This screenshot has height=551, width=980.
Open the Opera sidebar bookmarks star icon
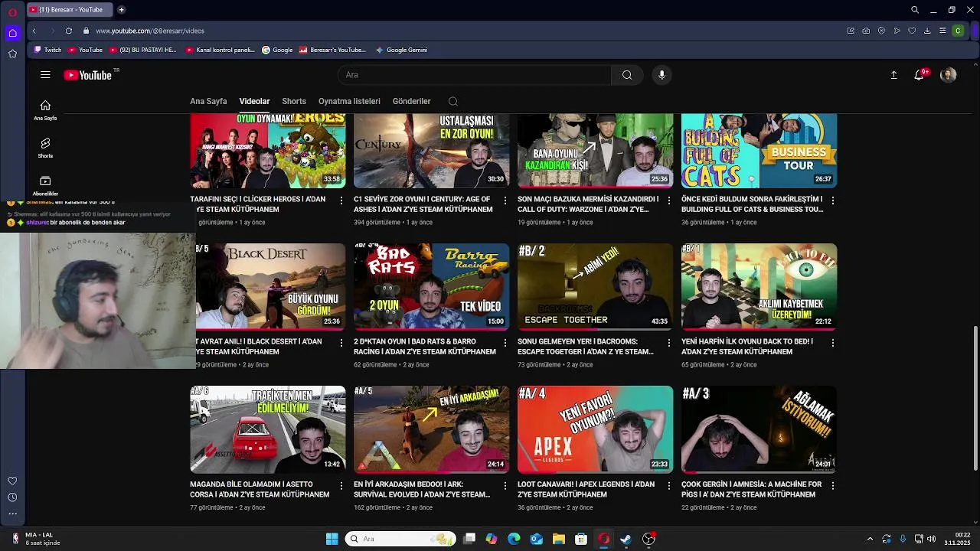tap(12, 54)
